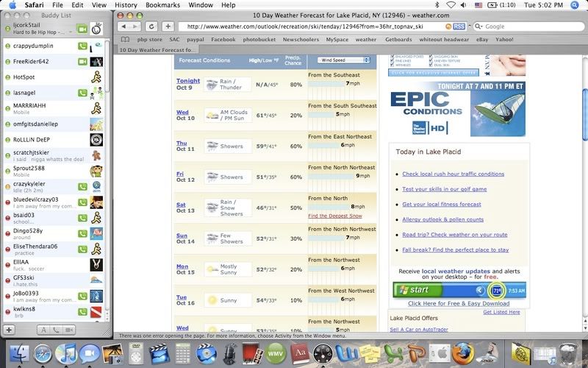Click the phone icon next to crappydumplin
Screen dimensions: 588x368
point(83,46)
